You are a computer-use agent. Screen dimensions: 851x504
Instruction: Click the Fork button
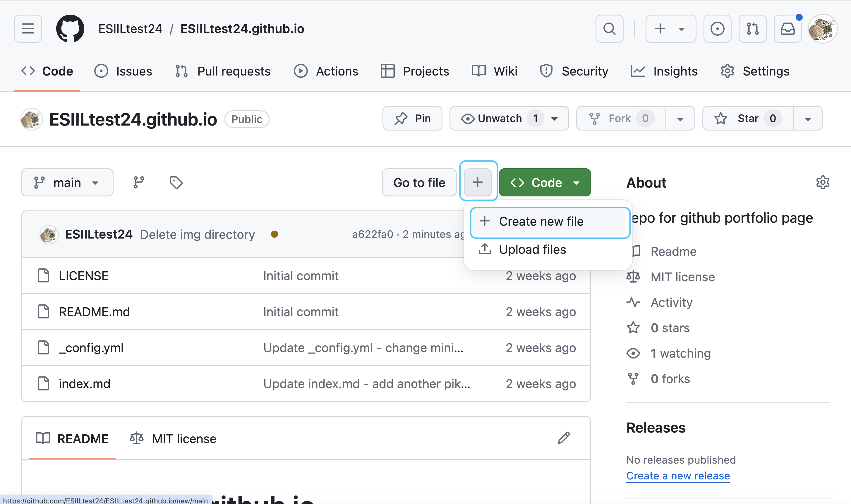pyautogui.click(x=621, y=118)
